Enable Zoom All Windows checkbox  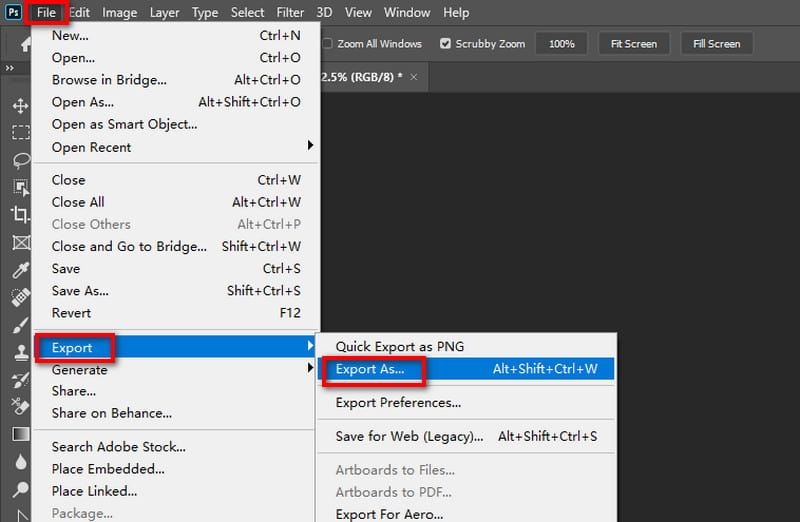click(x=327, y=43)
